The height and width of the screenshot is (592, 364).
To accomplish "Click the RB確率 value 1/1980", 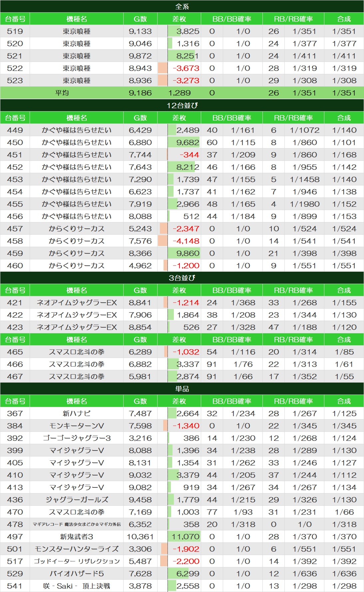I will pyautogui.click(x=305, y=204).
